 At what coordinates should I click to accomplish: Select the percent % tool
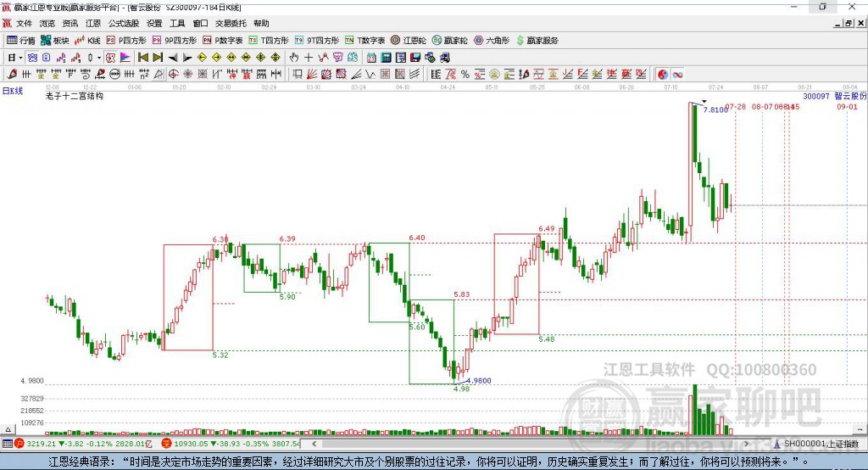(x=465, y=75)
